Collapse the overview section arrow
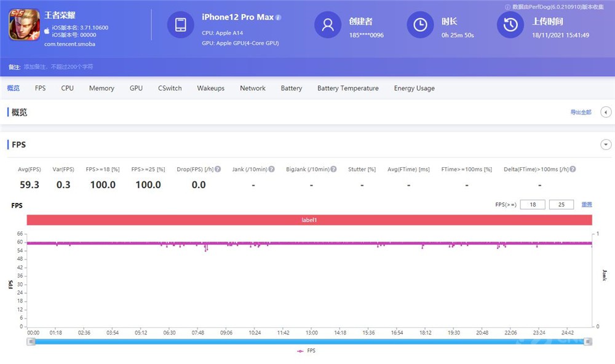The width and height of the screenshot is (615, 364). [x=606, y=112]
